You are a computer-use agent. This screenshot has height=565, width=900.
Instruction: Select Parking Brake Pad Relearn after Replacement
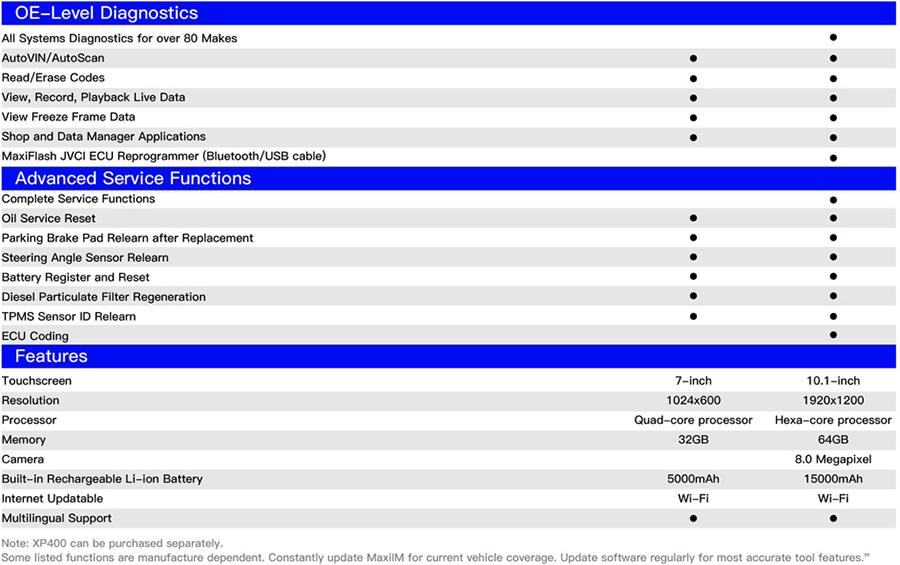point(127,238)
